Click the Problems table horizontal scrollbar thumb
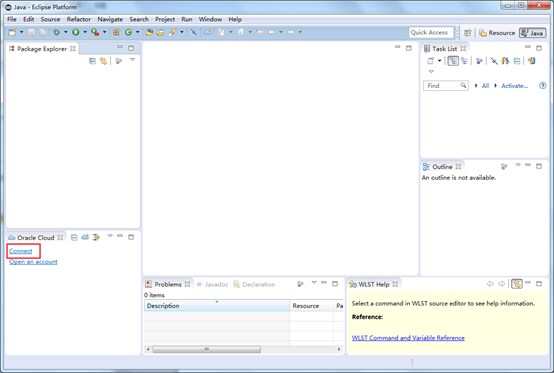The image size is (554, 373). pos(207,349)
